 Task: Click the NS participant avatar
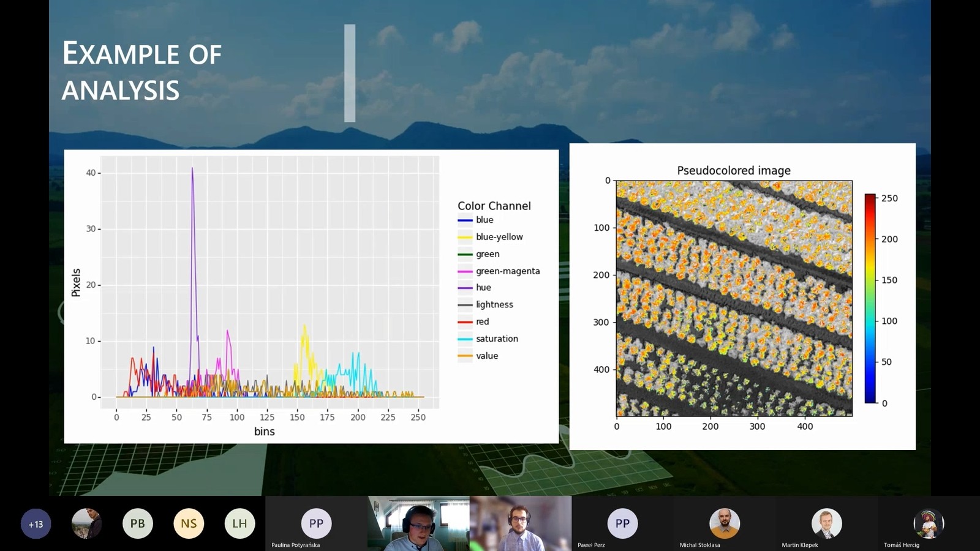click(189, 523)
